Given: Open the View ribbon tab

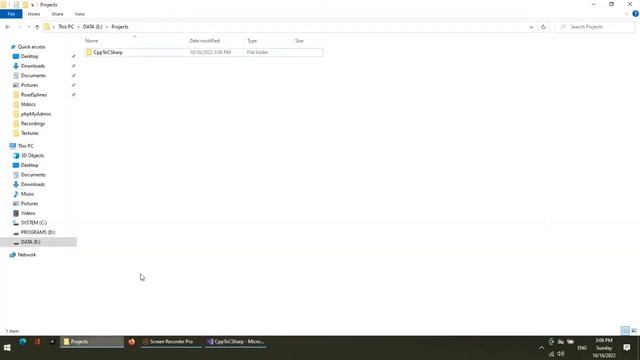Looking at the screenshot, I should pos(80,14).
